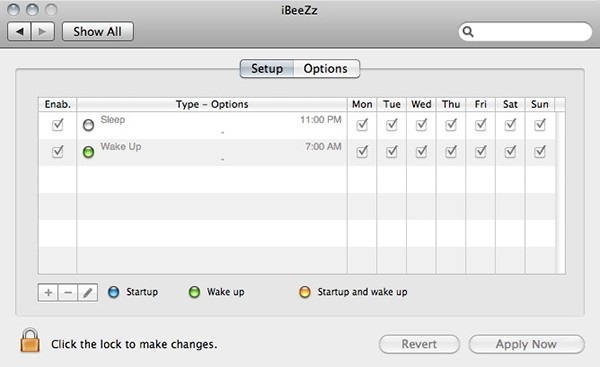Uncheck Monday for the Wake Up schedule
600x367 pixels.
[x=362, y=152]
